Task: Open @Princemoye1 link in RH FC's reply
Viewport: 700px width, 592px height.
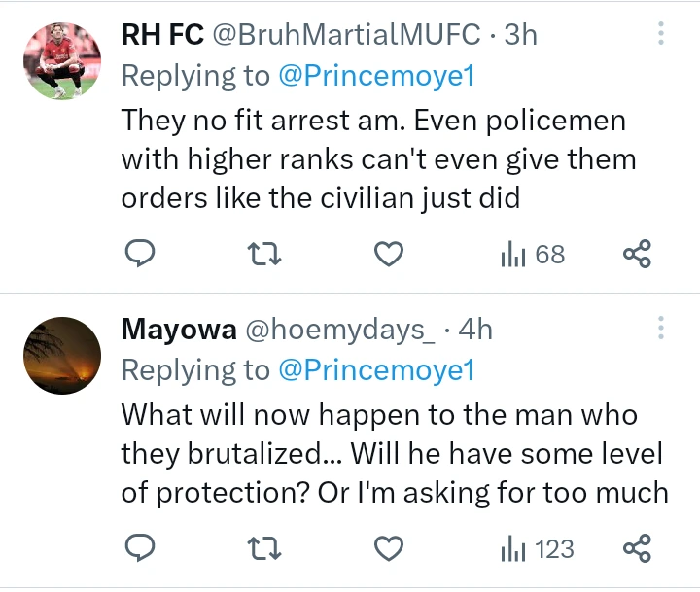Action: click(376, 76)
